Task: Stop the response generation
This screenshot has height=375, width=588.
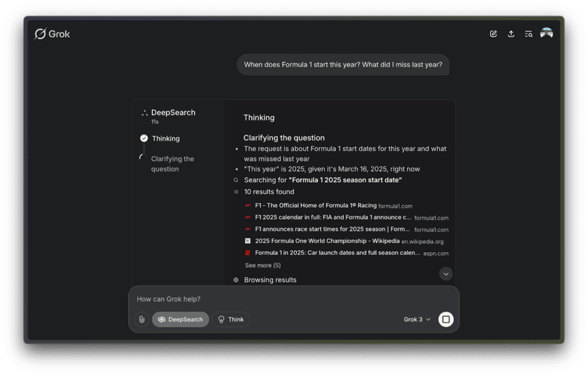Action: tap(446, 319)
